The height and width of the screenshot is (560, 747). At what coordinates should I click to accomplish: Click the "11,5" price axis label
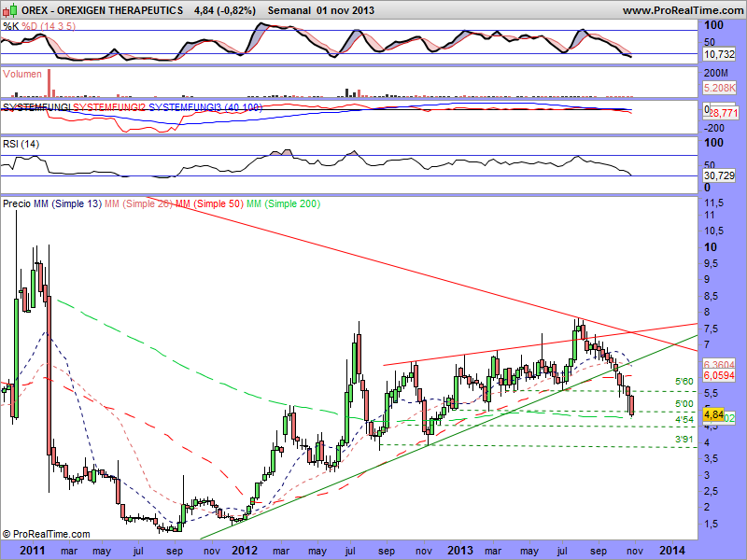713,203
